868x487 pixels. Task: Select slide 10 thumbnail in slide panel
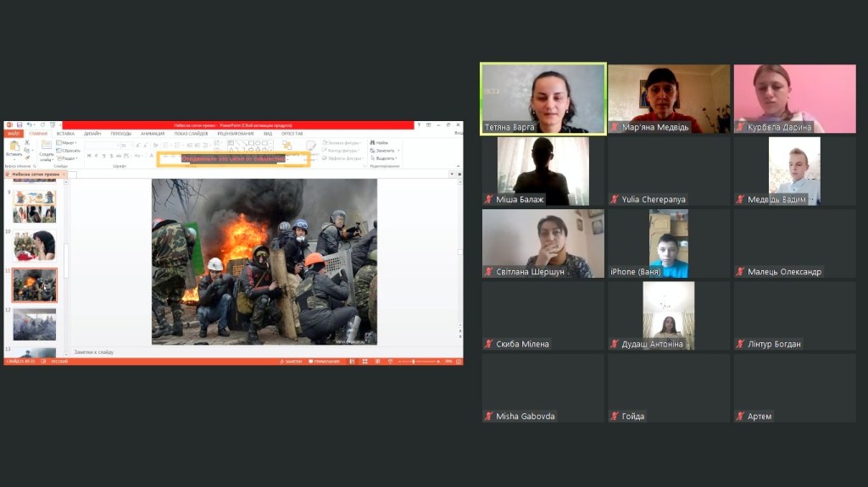point(34,246)
